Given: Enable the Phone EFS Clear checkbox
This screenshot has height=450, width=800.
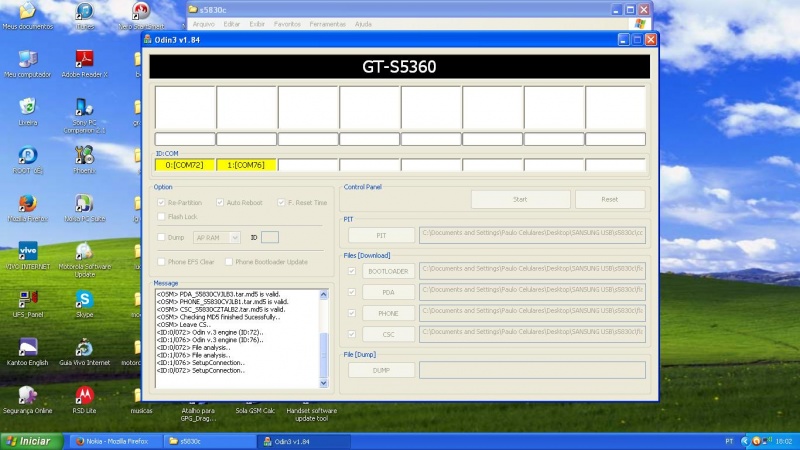Looking at the screenshot, I should [161, 262].
